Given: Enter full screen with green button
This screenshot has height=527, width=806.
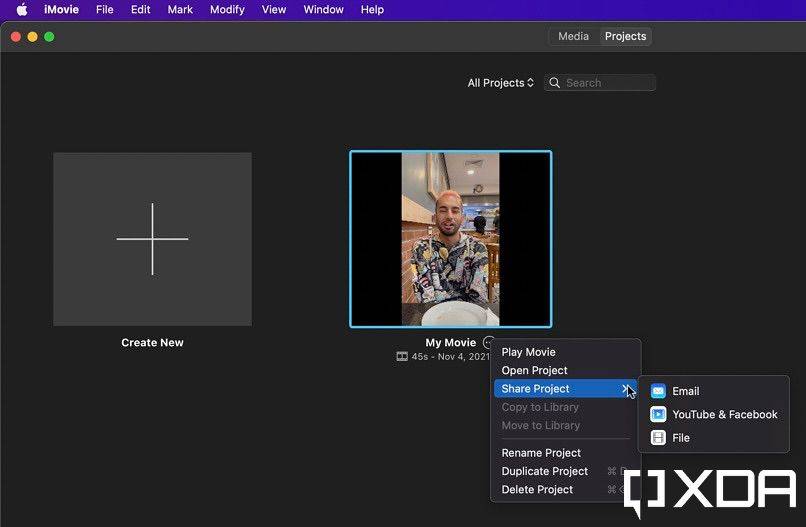Looking at the screenshot, I should click(x=49, y=37).
